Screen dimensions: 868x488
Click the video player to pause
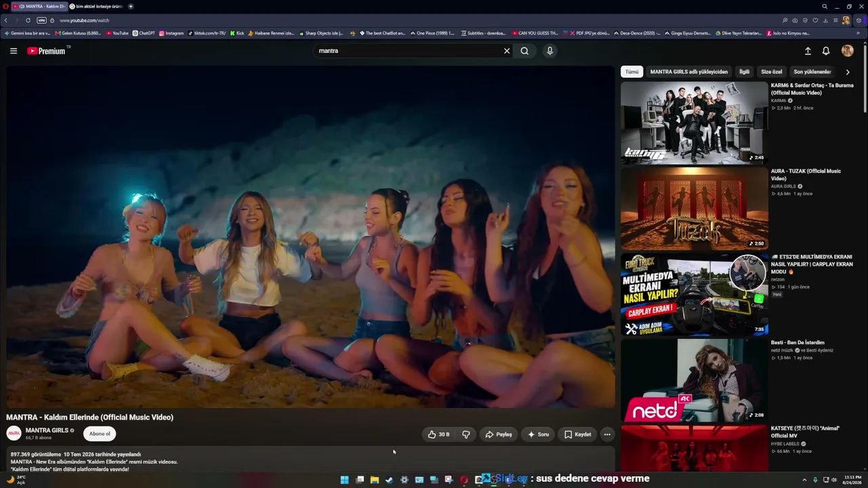point(311,237)
